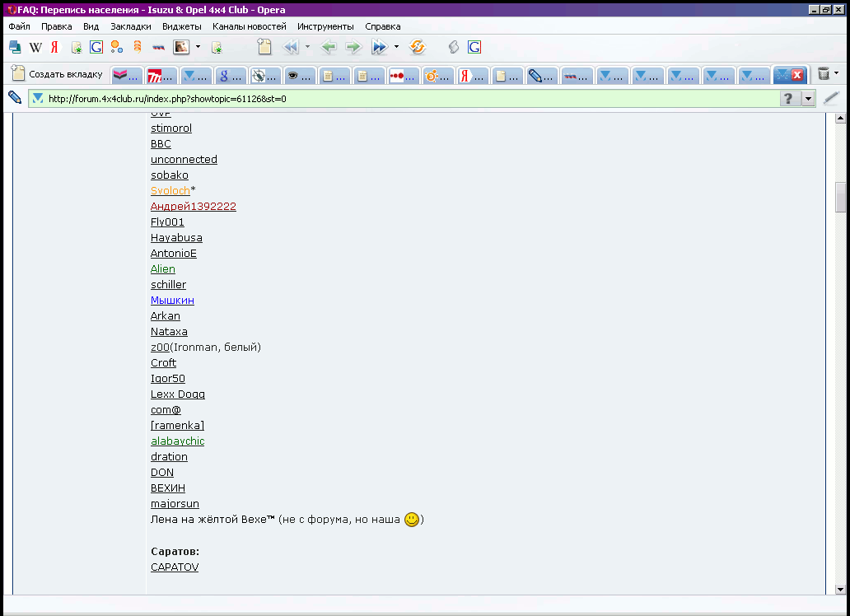
Task: Click the orange stacked-rings bookmark icon
Action: pos(138,47)
